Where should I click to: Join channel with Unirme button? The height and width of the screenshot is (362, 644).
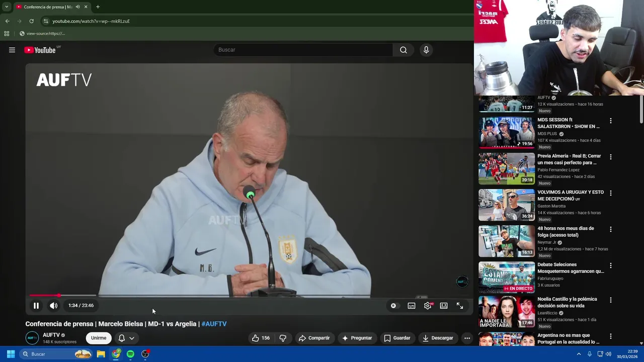pos(99,338)
